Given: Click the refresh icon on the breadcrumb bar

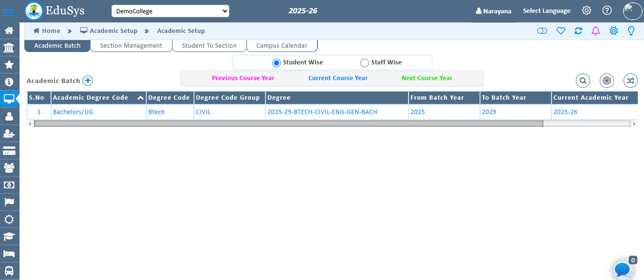Looking at the screenshot, I should pyautogui.click(x=578, y=31).
